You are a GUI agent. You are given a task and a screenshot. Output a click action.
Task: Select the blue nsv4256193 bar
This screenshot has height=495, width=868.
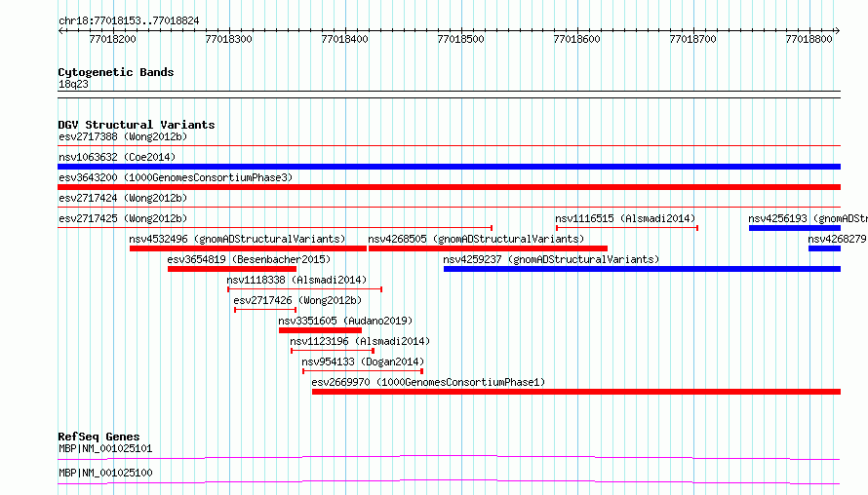(x=795, y=228)
